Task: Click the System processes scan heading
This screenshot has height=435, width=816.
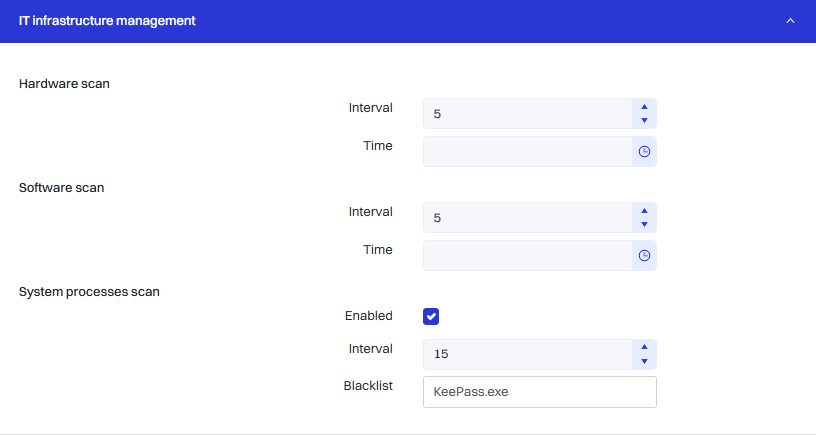Action: (x=89, y=292)
